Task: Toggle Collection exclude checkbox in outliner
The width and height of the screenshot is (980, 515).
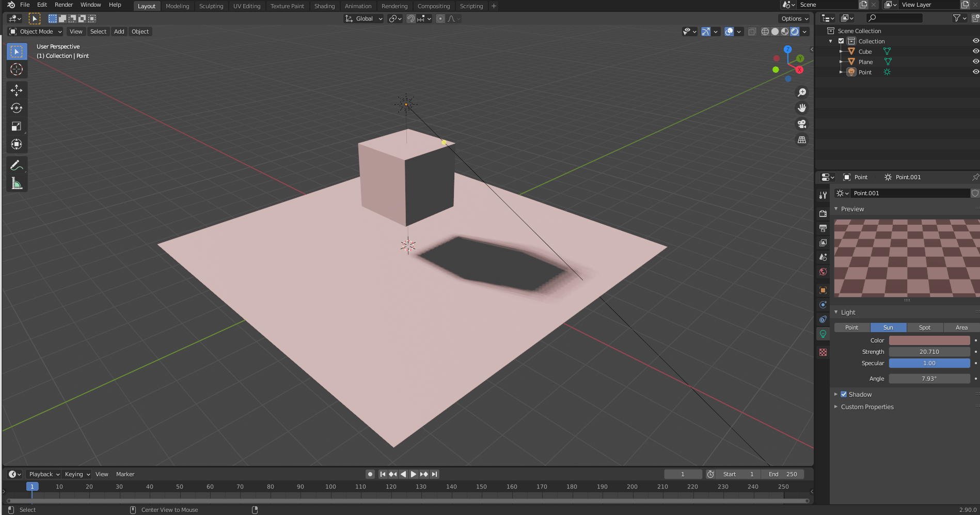Action: (x=841, y=41)
